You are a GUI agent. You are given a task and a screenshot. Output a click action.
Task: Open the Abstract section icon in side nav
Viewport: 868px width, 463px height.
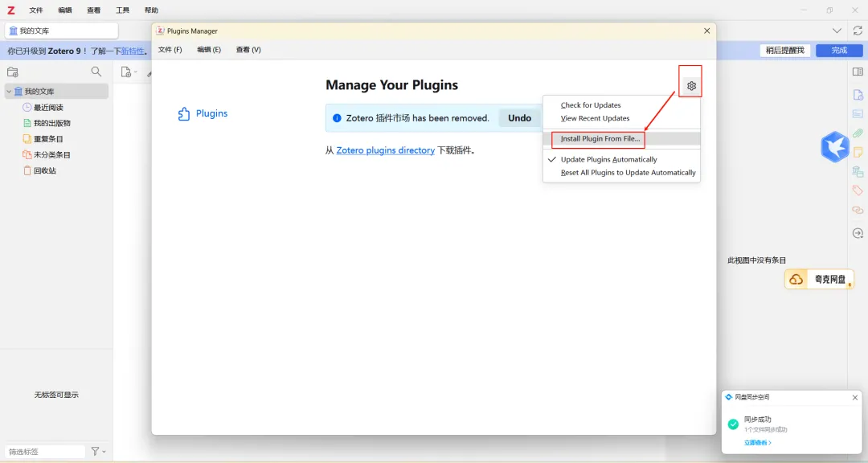point(858,113)
